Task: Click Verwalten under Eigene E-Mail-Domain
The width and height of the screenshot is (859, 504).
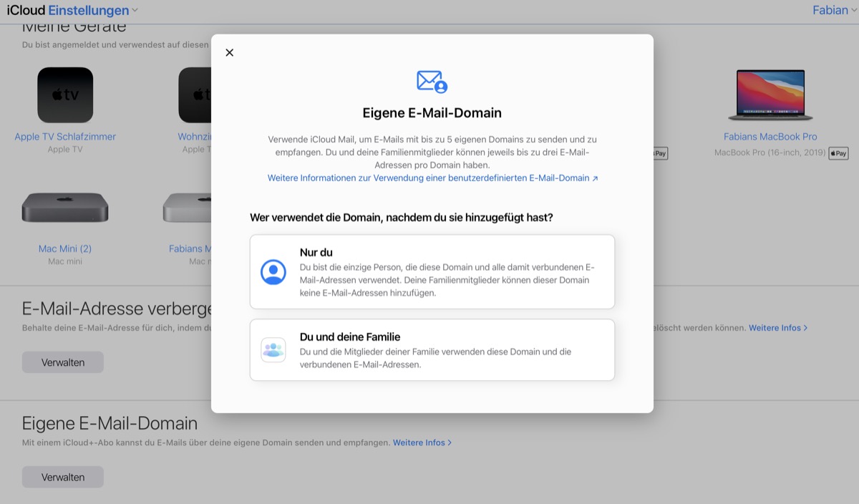Action: coord(63,477)
